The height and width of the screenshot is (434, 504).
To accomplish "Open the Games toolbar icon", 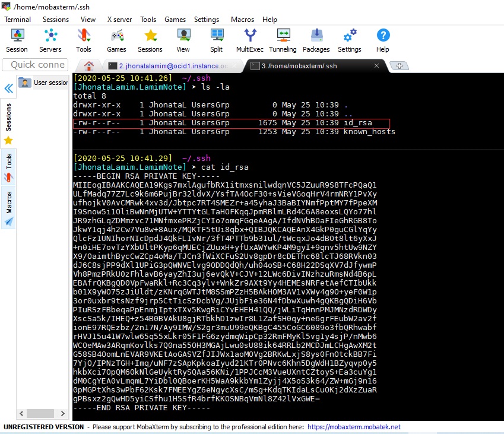I will [x=117, y=41].
